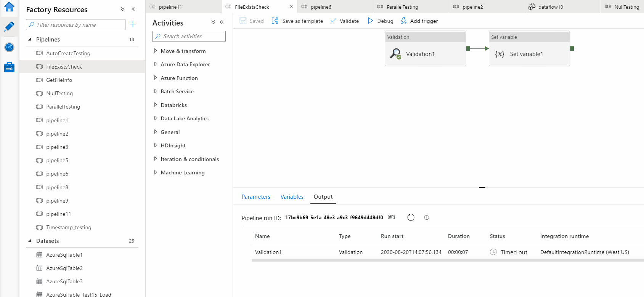
Task: Expand Iteration & conditionals activities
Action: (x=155, y=159)
